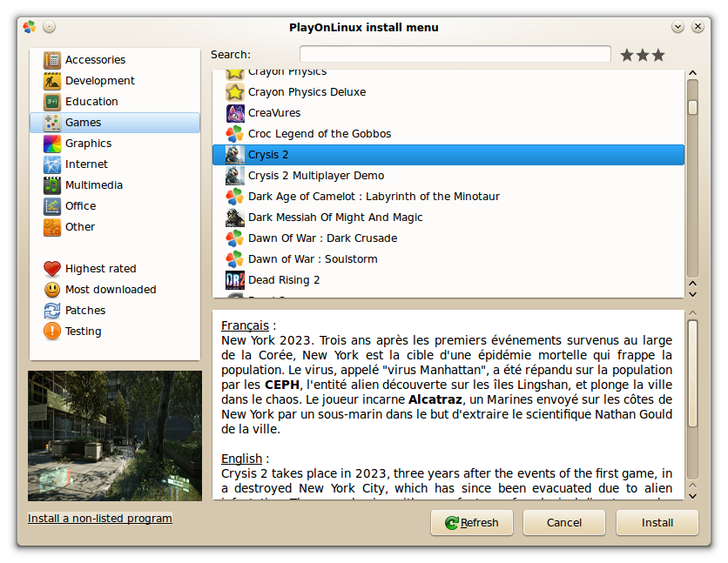Show the Office category
The height and width of the screenshot is (563, 728).
point(115,206)
